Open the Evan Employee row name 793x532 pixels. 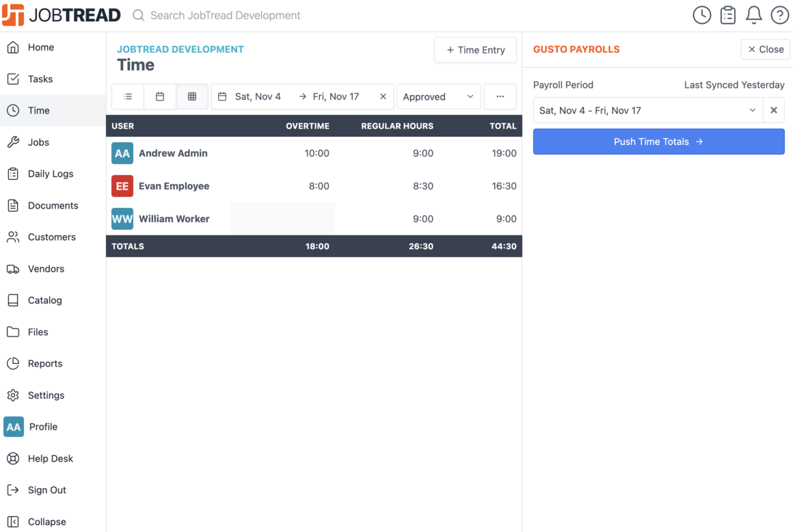[x=174, y=186]
